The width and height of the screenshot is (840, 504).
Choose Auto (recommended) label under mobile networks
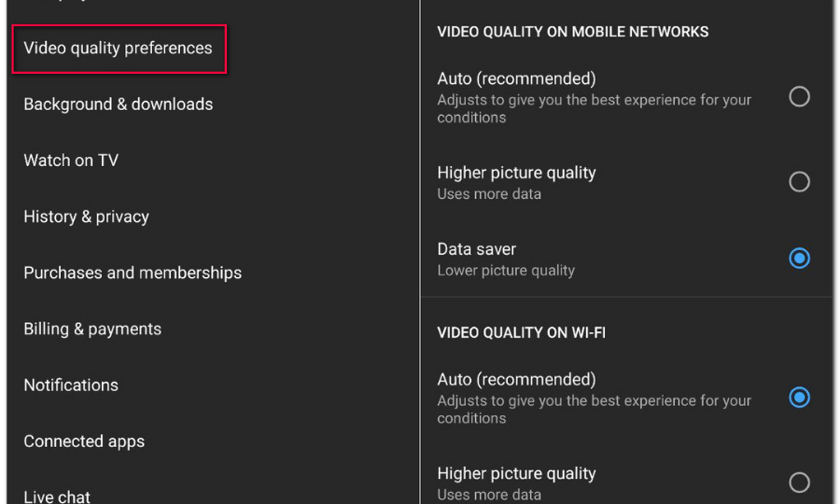pyautogui.click(x=516, y=78)
